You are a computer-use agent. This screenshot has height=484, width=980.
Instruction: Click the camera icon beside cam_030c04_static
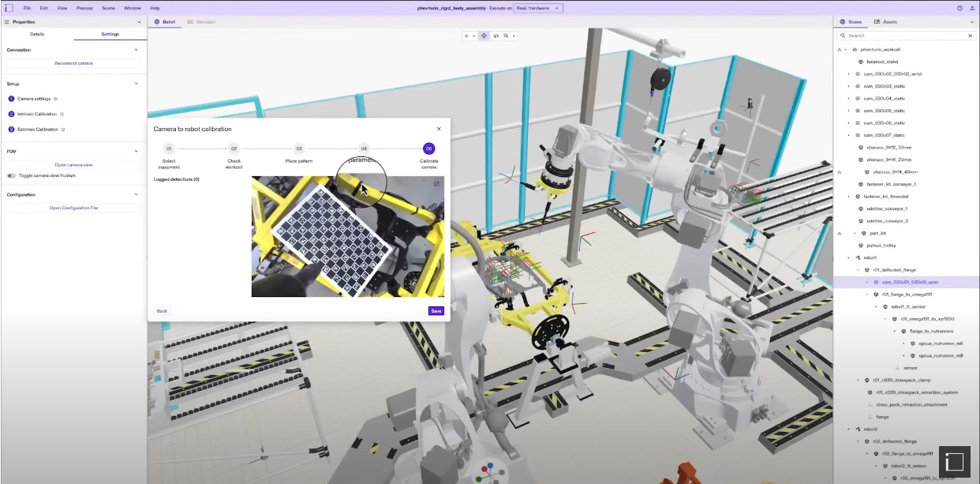(x=858, y=97)
